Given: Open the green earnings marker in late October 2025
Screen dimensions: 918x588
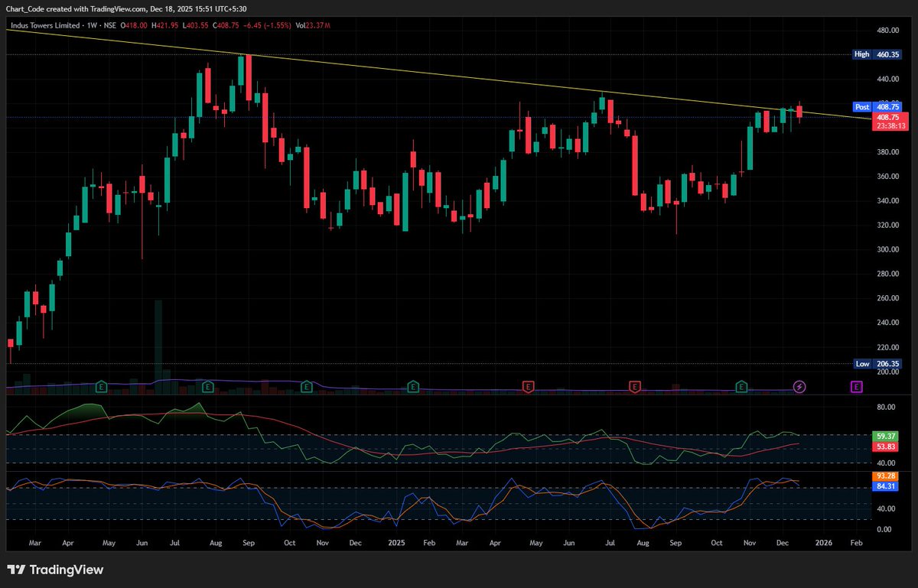Looking at the screenshot, I should pos(741,387).
